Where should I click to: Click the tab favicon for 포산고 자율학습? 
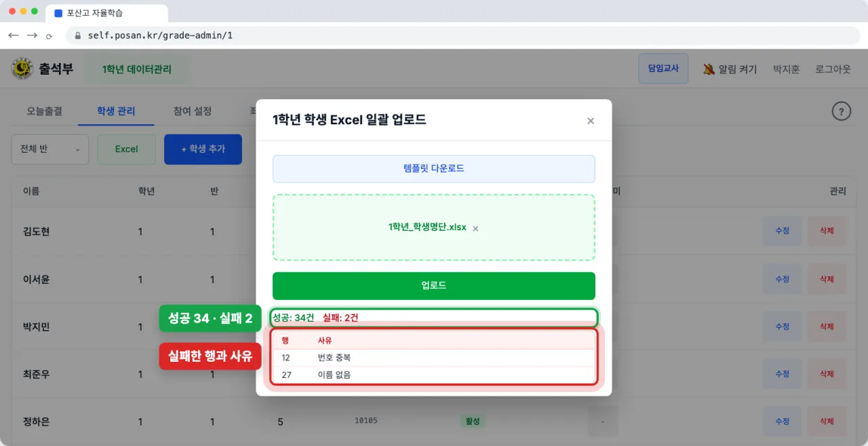point(58,13)
